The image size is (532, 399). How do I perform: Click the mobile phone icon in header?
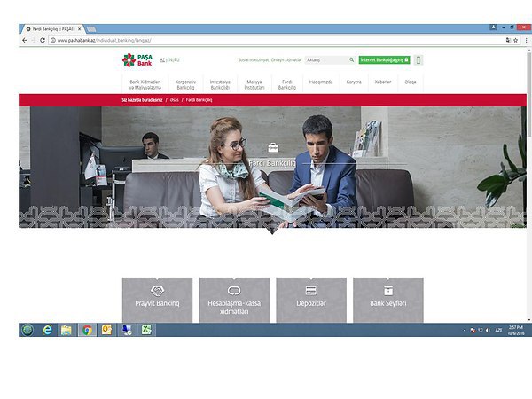tap(419, 60)
